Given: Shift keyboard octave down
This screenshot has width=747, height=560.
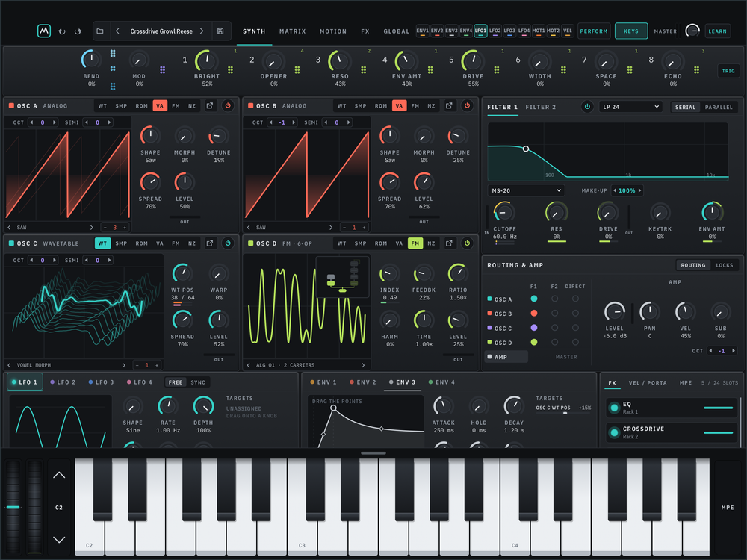Looking at the screenshot, I should point(59,540).
